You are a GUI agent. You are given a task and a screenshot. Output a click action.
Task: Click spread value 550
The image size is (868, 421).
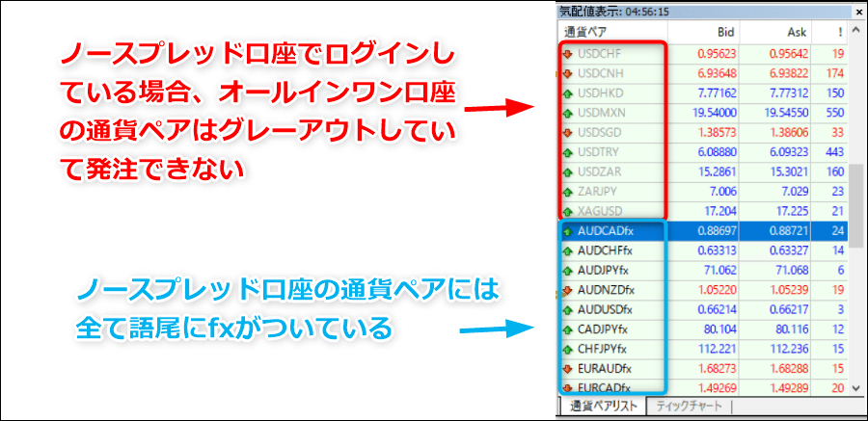click(835, 113)
